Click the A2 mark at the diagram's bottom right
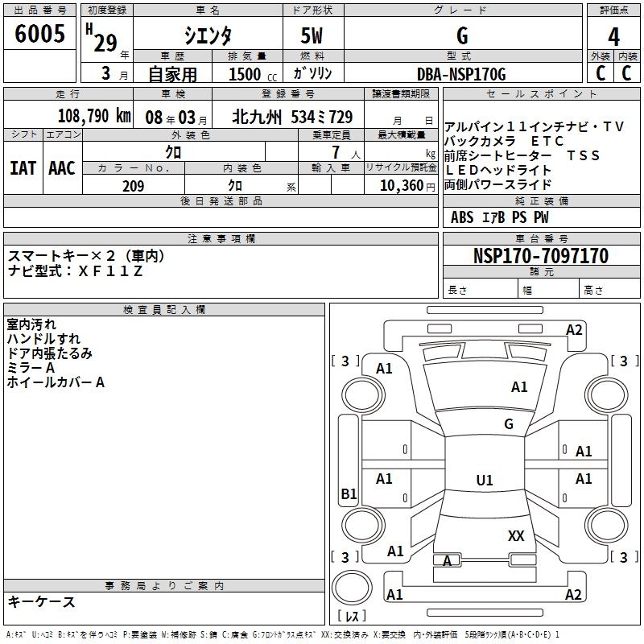644x644 pixels. pyautogui.click(x=573, y=595)
